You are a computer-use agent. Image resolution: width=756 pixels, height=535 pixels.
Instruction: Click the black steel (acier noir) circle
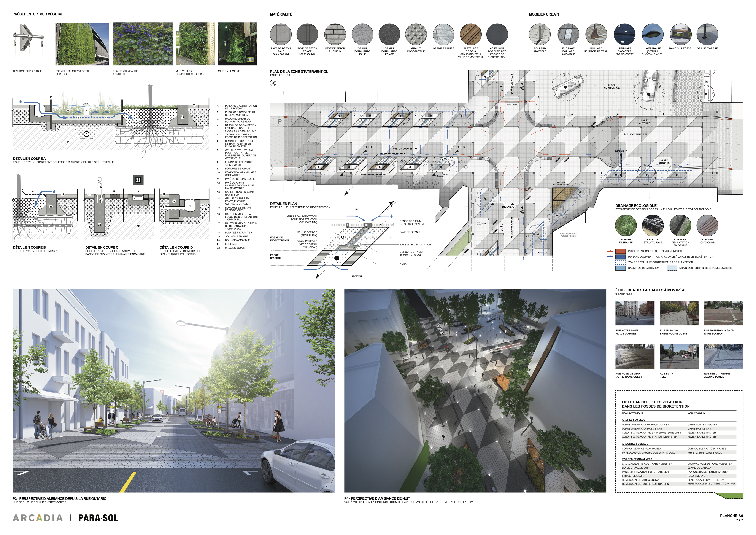point(497,34)
